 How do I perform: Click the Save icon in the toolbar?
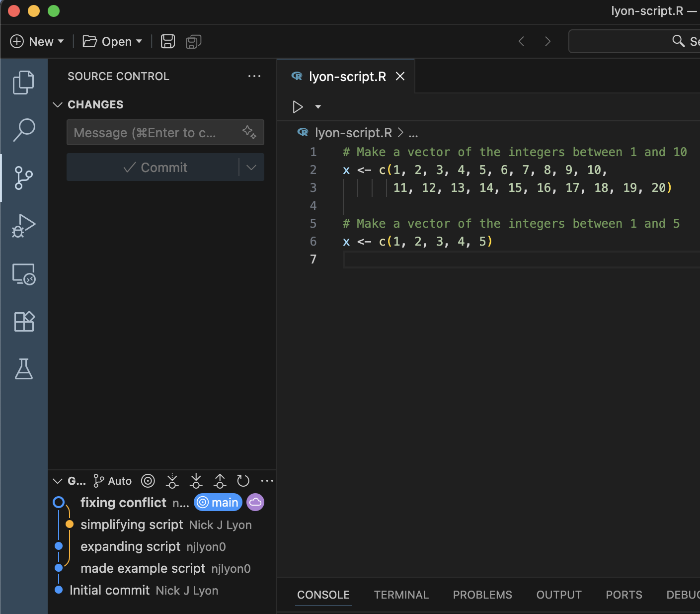(x=167, y=41)
